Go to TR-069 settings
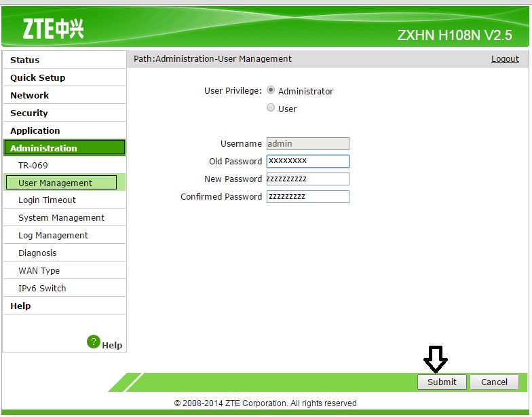 pos(64,166)
